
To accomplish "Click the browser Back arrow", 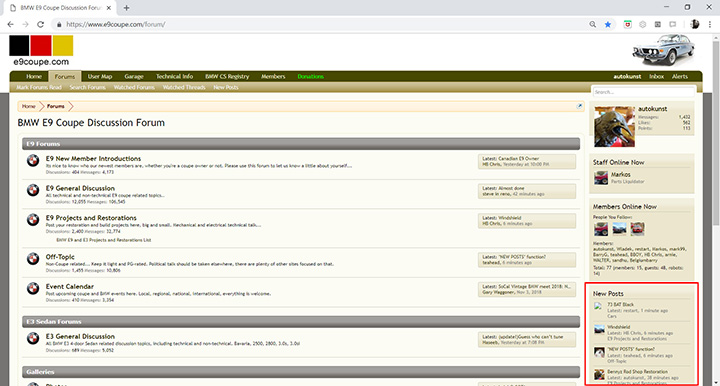I will (10, 24).
